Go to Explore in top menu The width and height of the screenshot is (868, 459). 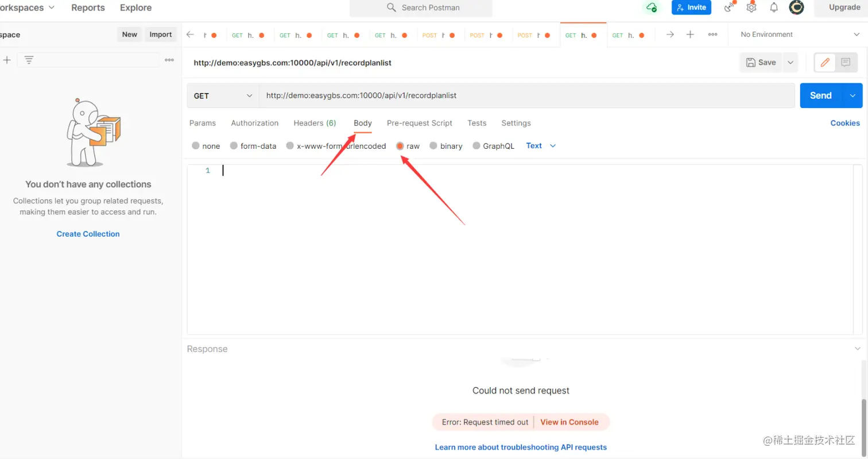coord(136,7)
